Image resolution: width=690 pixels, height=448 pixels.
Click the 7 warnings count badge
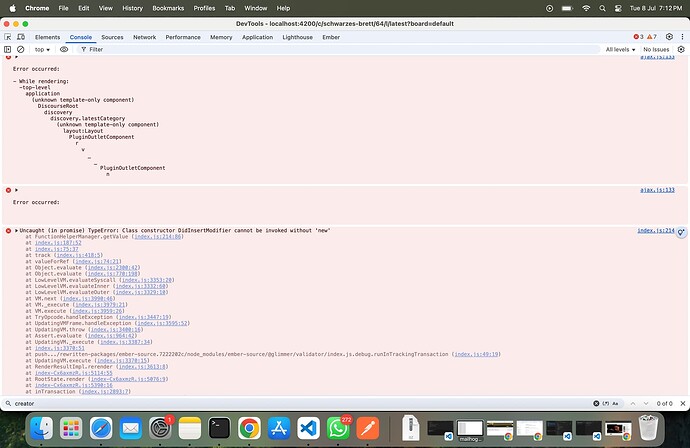click(x=652, y=37)
